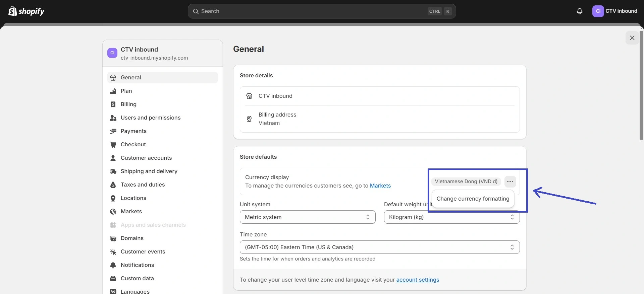Focus the Search field
The width and height of the screenshot is (644, 294).
(x=322, y=11)
